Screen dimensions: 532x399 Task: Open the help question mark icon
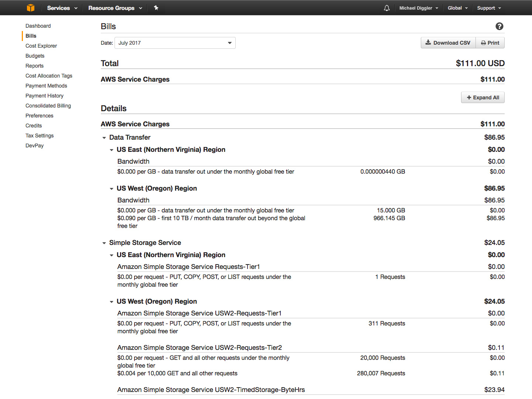499,26
